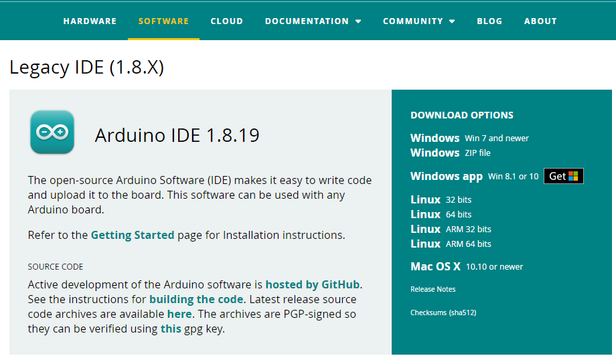Go to the Cloud navigation item

(x=227, y=21)
